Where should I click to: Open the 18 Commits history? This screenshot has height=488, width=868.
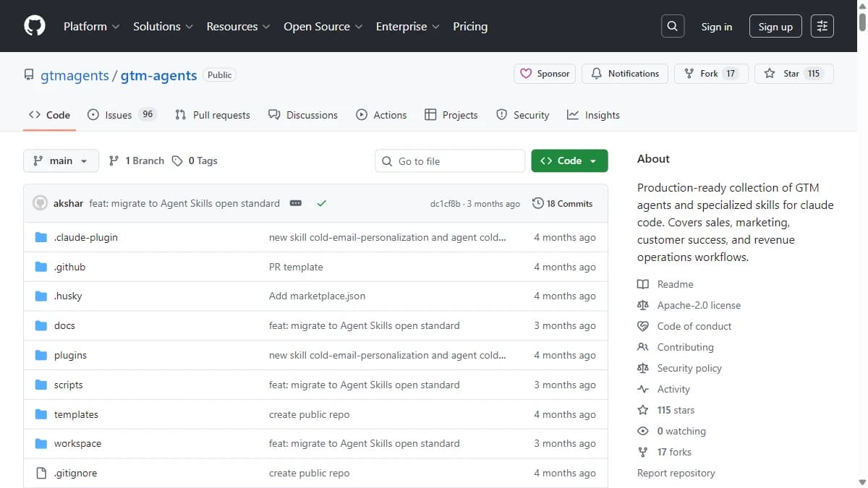point(562,204)
